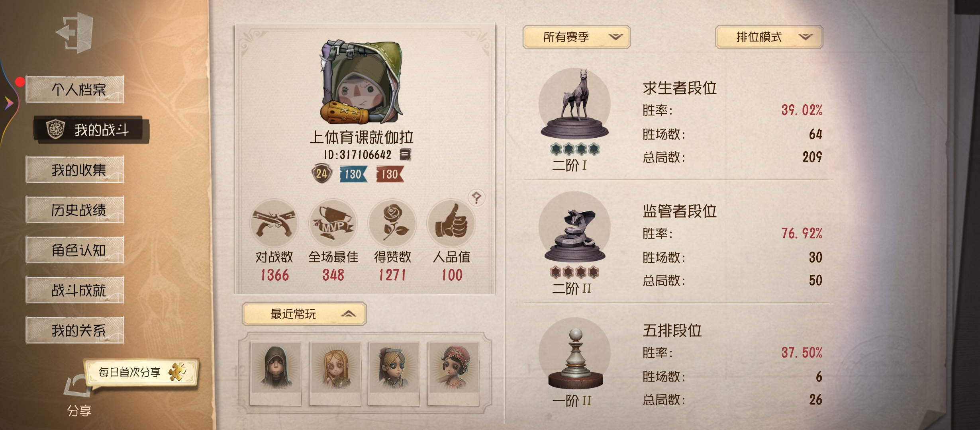Tap the crossed pistols 对战数 icon
980x430 pixels.
tap(274, 223)
